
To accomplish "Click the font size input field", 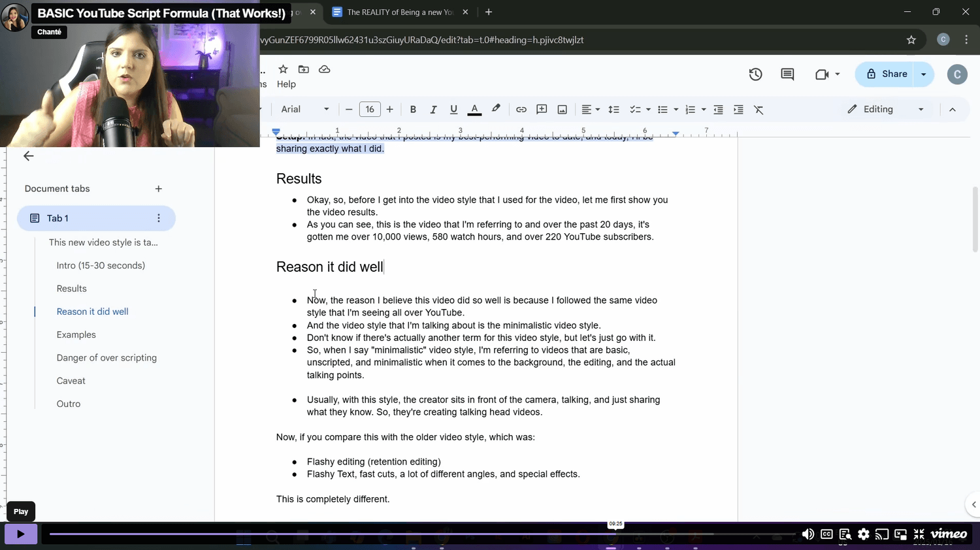I will click(370, 110).
